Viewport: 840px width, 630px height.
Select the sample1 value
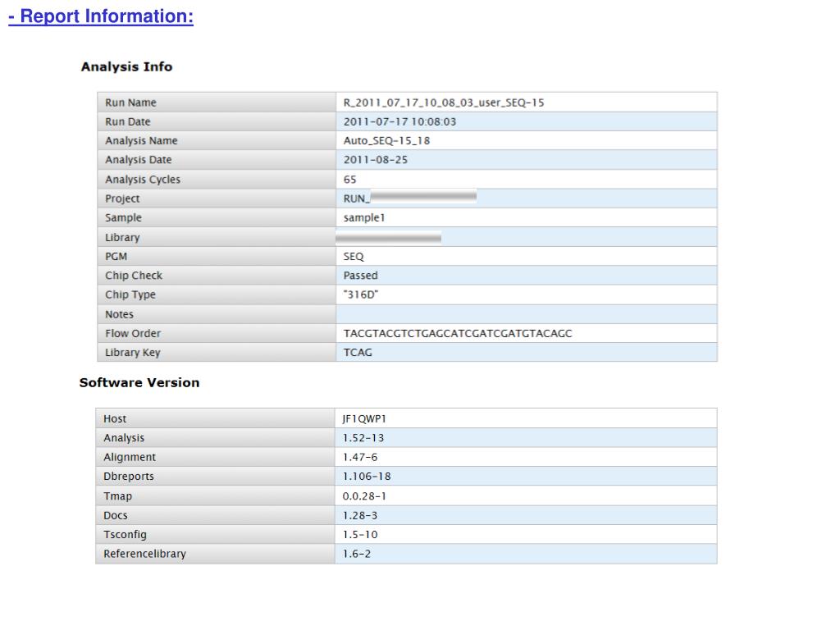[363, 217]
